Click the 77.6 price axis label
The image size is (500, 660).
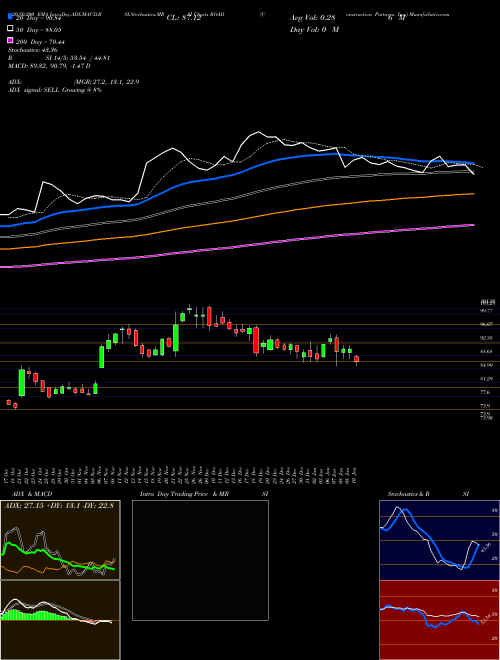tap(485, 392)
